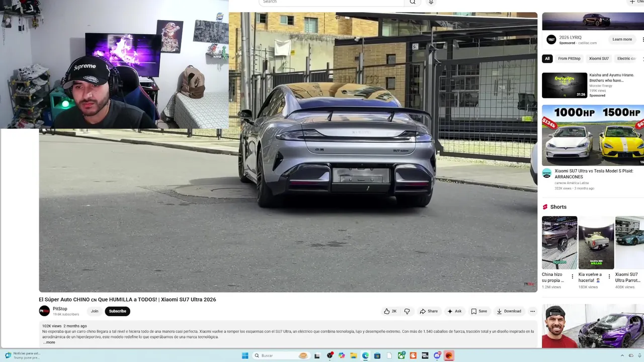The image size is (644, 362).
Task: Select the All filter chip
Action: pyautogui.click(x=547, y=58)
